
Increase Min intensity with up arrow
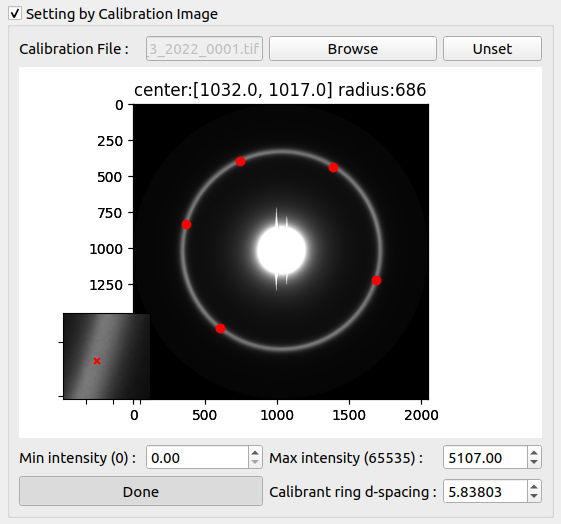coord(255,453)
